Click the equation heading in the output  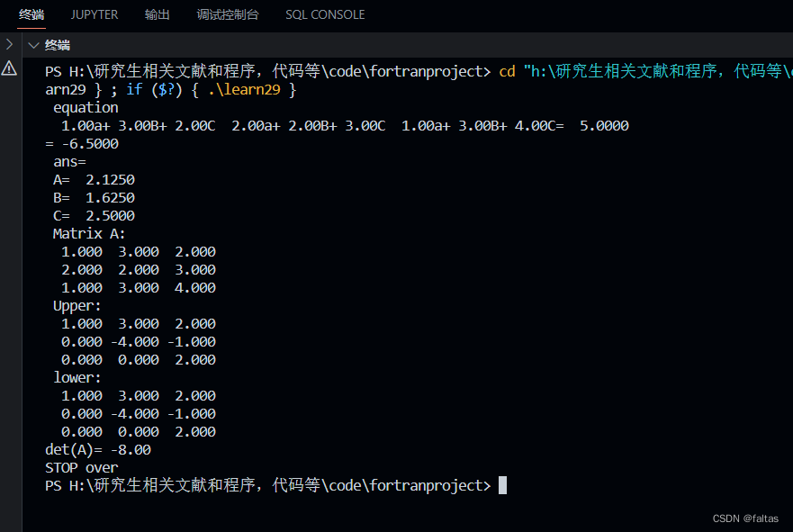click(x=86, y=106)
